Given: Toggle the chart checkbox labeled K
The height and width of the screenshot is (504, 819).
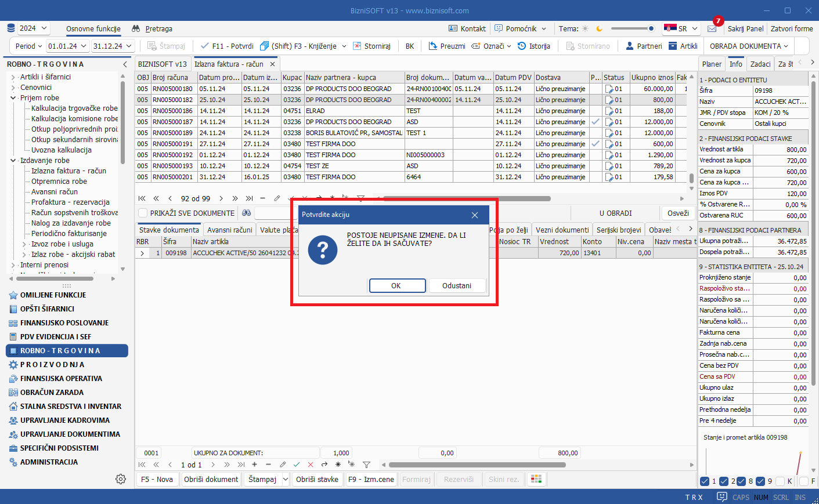Looking at the screenshot, I should (780, 481).
